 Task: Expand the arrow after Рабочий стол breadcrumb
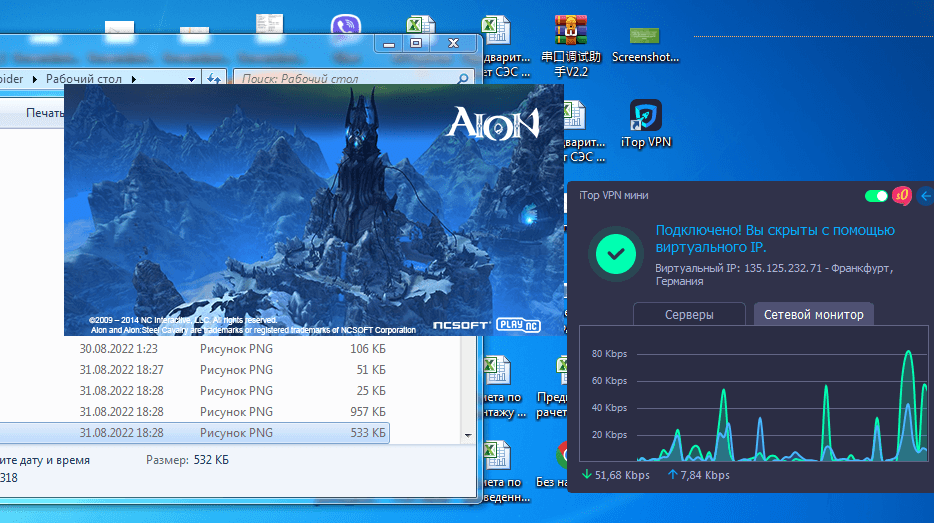pos(133,78)
